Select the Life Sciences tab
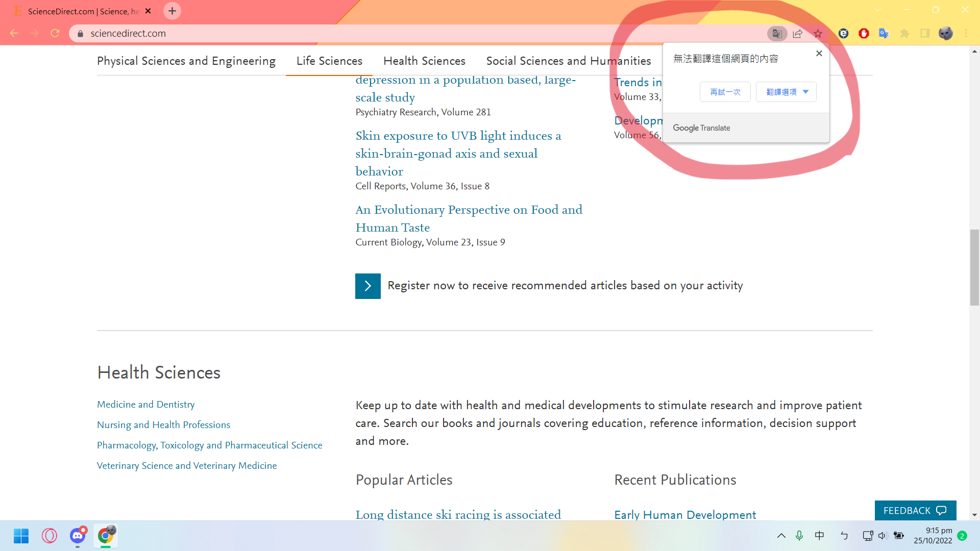The width and height of the screenshot is (980, 551). click(x=330, y=61)
